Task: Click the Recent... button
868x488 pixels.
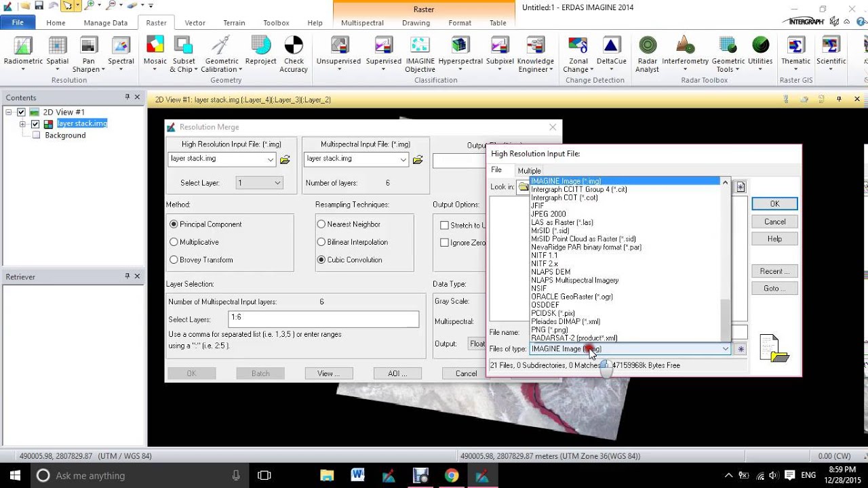Action: [x=774, y=271]
